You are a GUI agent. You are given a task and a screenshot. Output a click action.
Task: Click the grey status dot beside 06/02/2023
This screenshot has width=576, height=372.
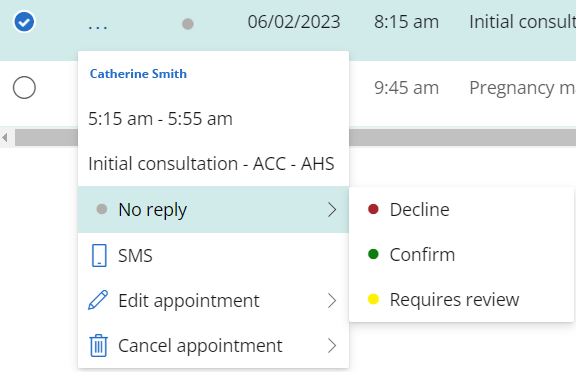[x=188, y=24]
